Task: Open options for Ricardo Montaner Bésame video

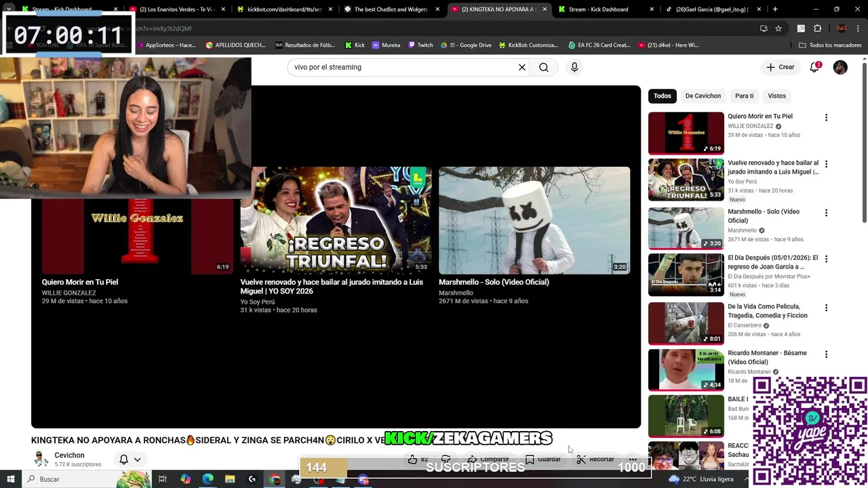Action: (x=826, y=354)
